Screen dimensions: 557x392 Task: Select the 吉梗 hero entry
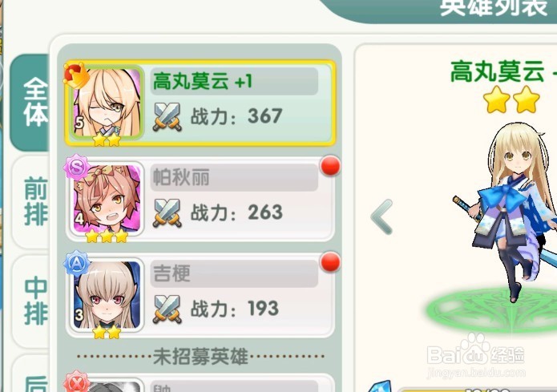[200, 296]
